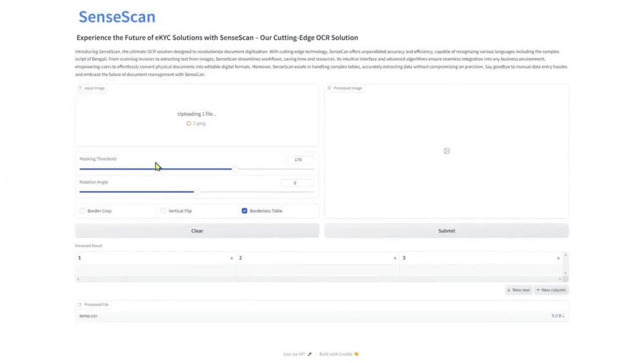
Task: Click the Processed Image label icon
Action: coord(329,88)
